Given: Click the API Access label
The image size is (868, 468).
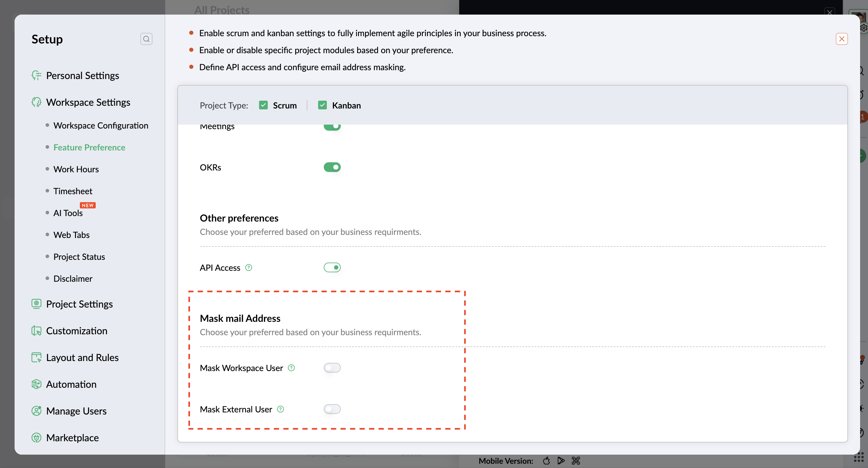Looking at the screenshot, I should pos(220,267).
